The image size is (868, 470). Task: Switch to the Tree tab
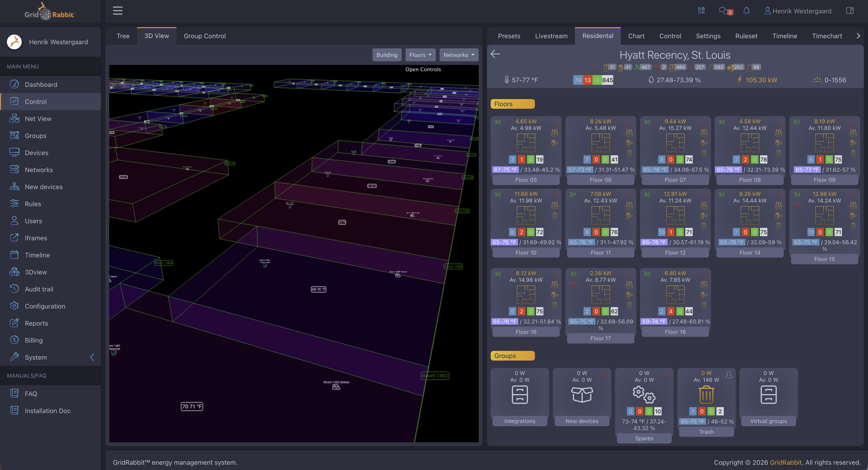click(x=123, y=36)
